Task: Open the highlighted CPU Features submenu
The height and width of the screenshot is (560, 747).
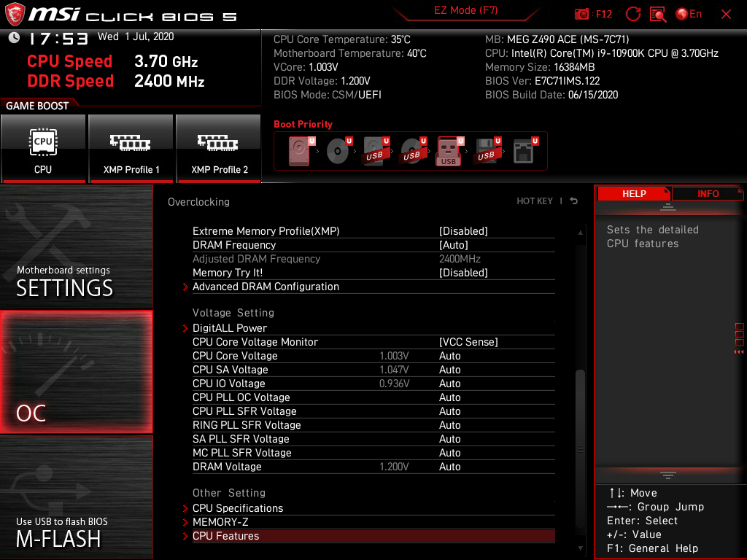Action: [x=373, y=536]
